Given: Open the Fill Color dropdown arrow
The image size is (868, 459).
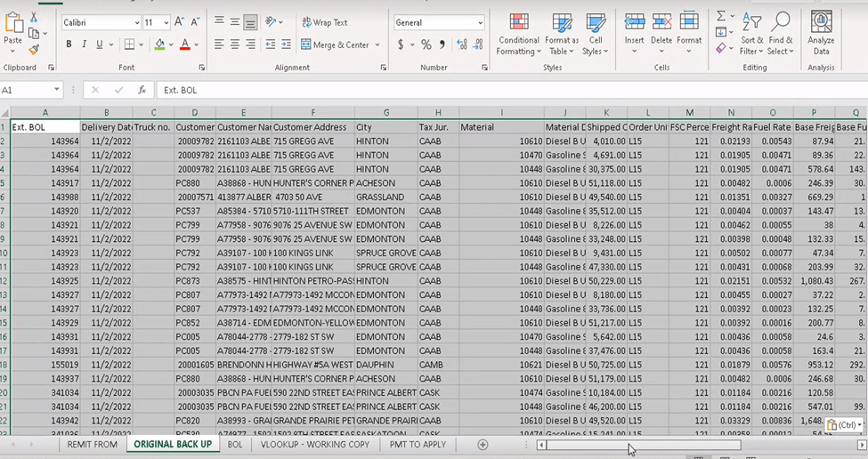Looking at the screenshot, I should tap(171, 44).
